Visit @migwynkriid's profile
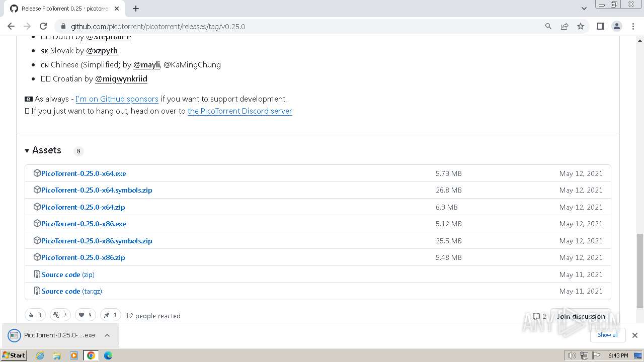 point(121,79)
